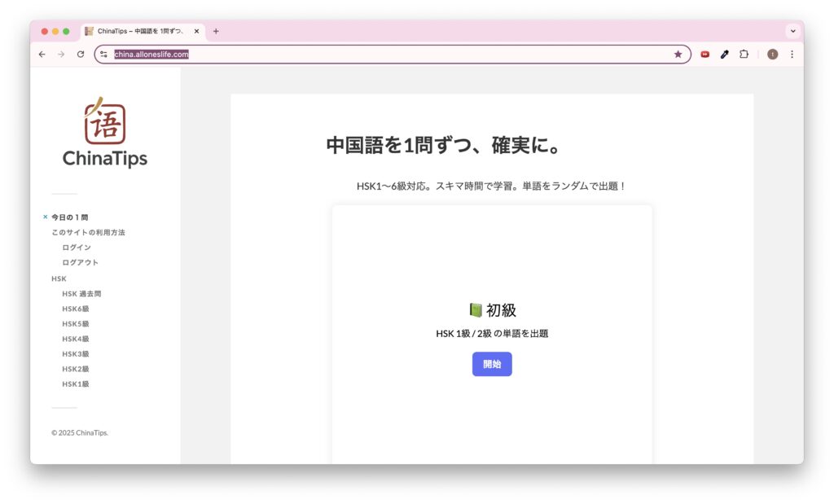Viewport: 834px width, 504px height.
Task: Reload the page
Action: tap(81, 55)
